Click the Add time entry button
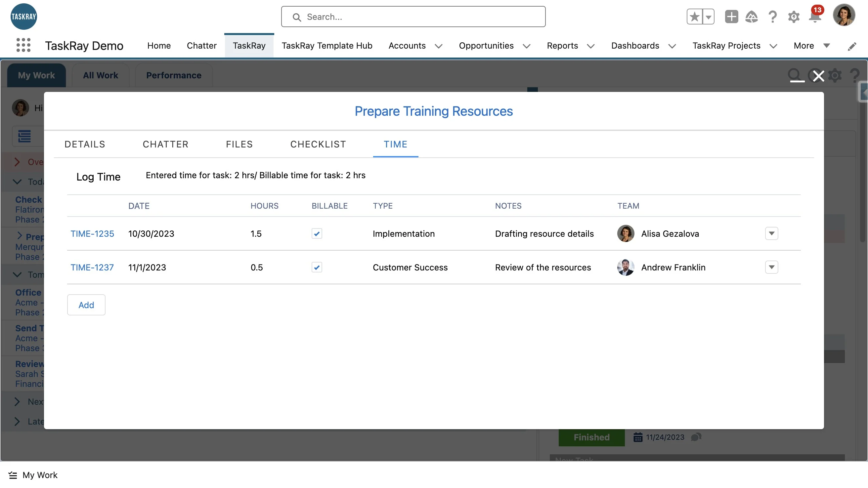868x488 pixels. (x=86, y=305)
